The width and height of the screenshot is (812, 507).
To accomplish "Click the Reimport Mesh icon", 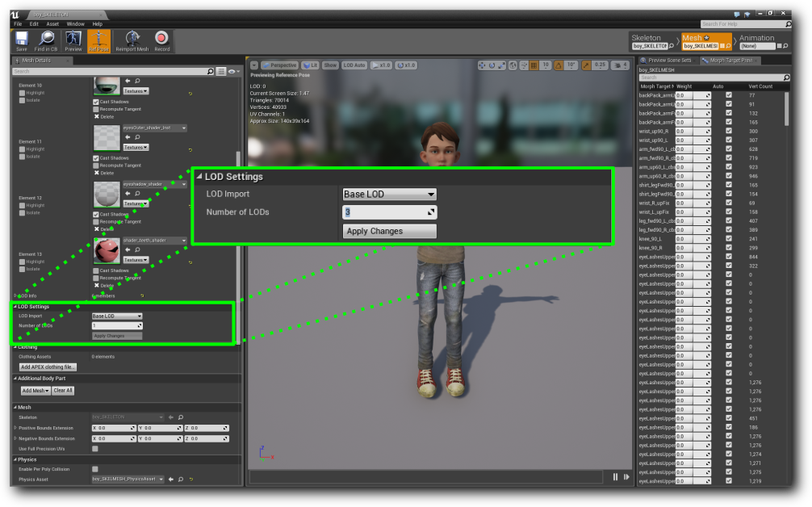I will coord(132,38).
